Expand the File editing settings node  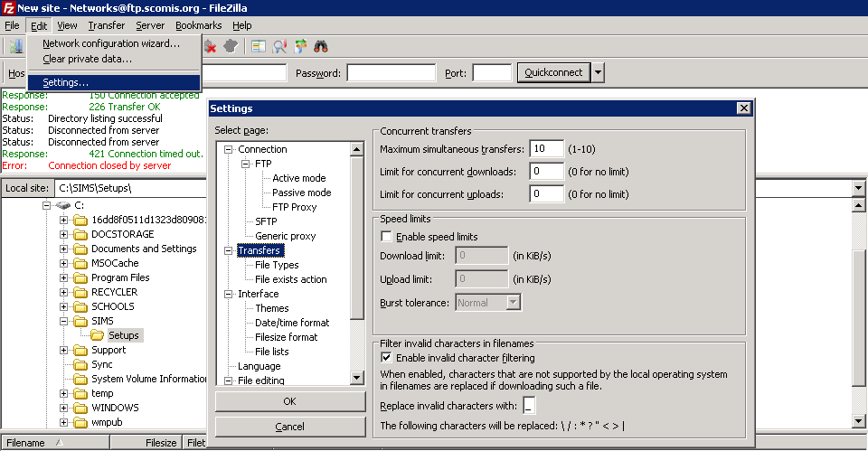[x=229, y=381]
